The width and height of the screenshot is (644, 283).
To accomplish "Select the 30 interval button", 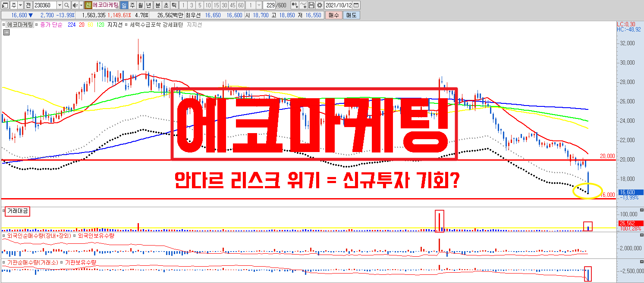I will 224,5.
